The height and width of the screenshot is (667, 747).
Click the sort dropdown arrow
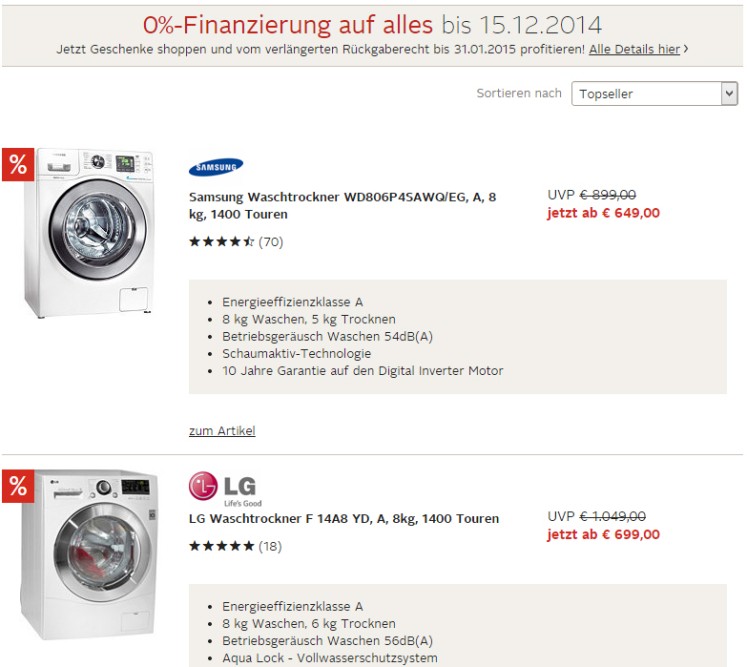point(728,94)
